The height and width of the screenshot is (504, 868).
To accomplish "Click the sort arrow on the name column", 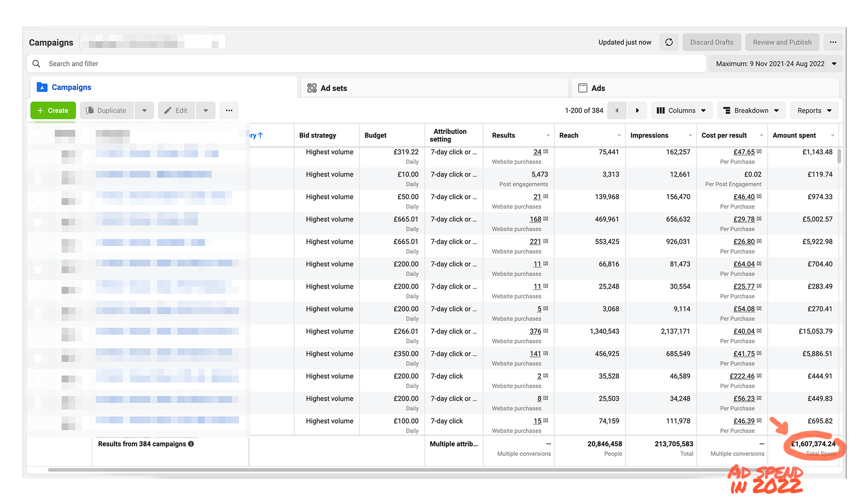I will pos(260,136).
